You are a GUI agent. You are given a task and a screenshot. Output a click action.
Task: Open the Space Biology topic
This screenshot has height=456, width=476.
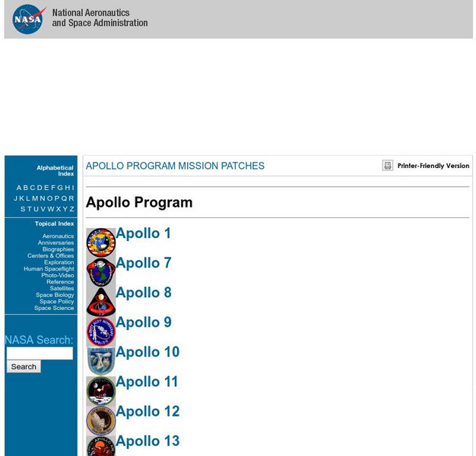(55, 295)
